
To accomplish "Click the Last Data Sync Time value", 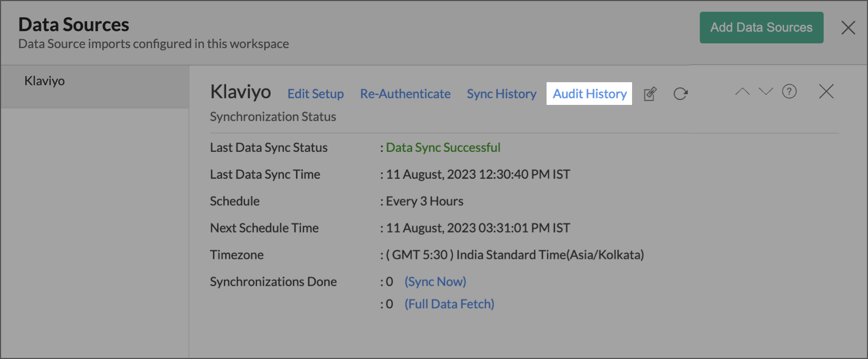I will point(478,174).
